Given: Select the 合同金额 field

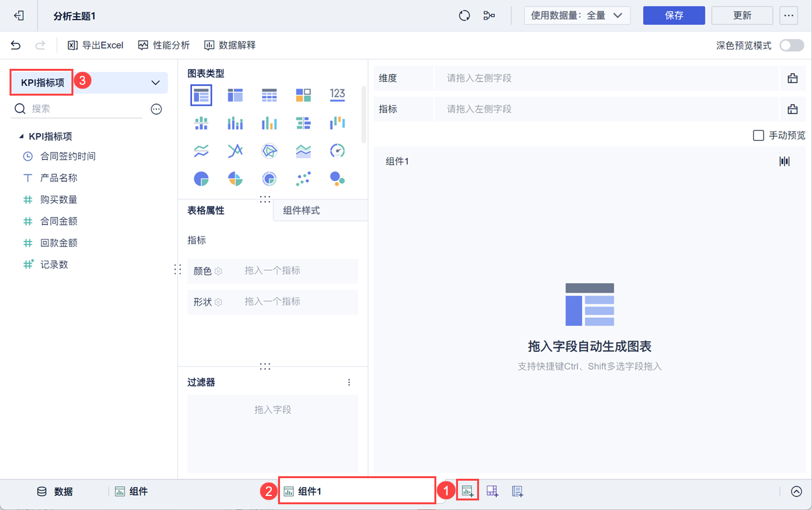Looking at the screenshot, I should click(59, 221).
